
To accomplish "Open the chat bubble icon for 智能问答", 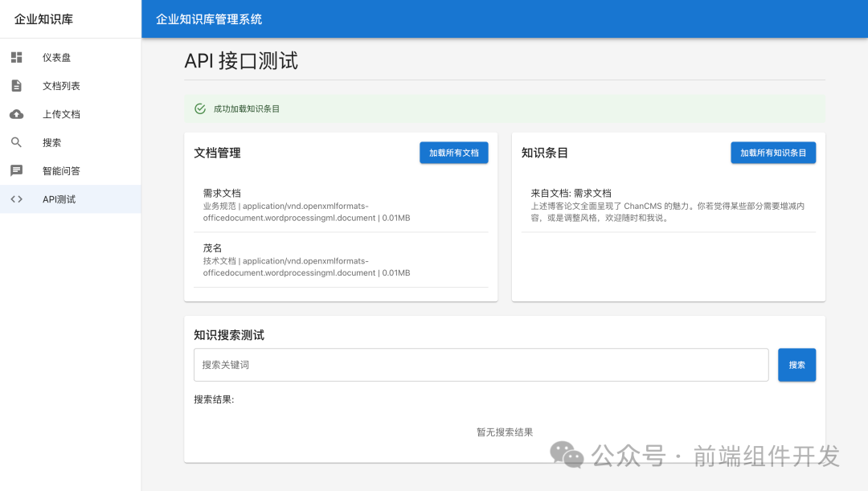I will [16, 170].
